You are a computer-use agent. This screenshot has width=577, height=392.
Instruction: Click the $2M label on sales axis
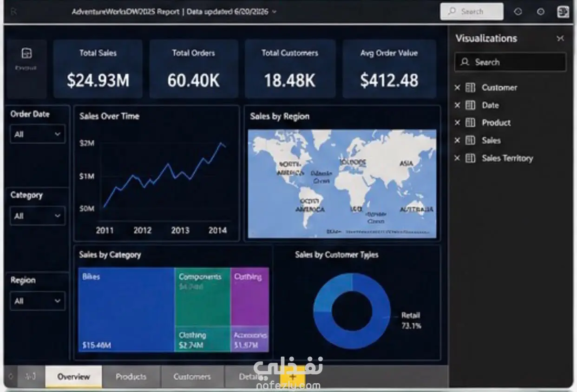coord(87,144)
